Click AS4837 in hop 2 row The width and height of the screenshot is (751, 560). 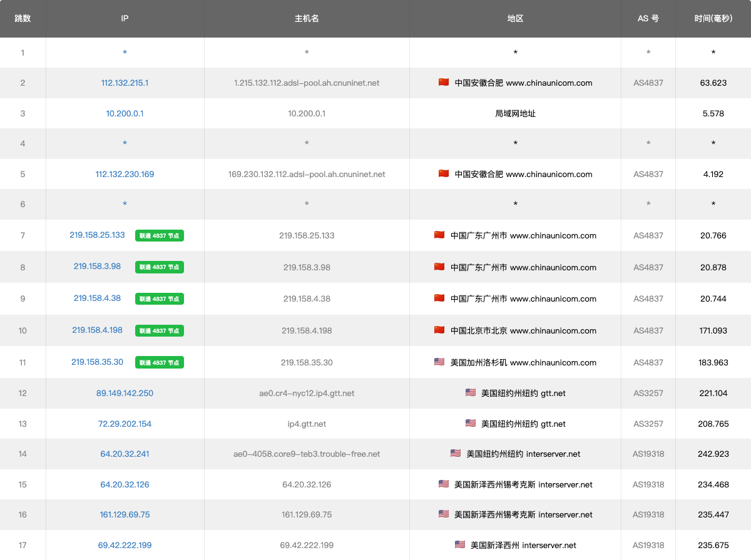point(648,83)
